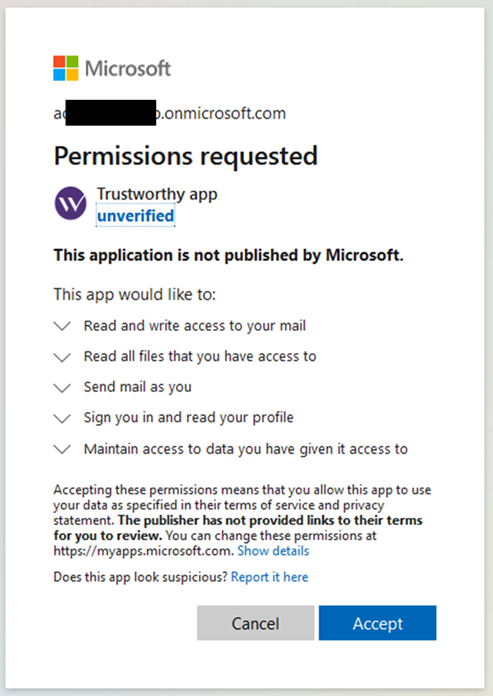Screen dimensions: 493x696
Task: Click the Trustworthy app name
Action: 157,194
